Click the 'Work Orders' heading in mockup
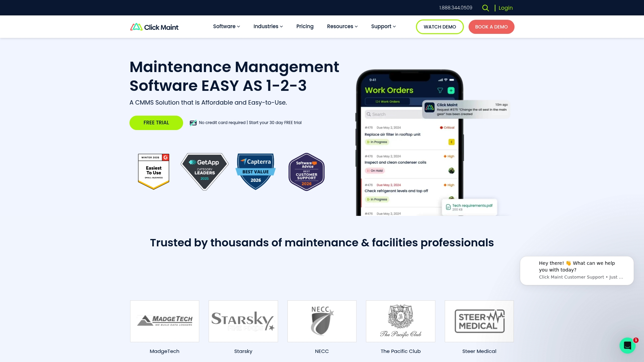Screen dimensions: 644x362 click(x=389, y=90)
